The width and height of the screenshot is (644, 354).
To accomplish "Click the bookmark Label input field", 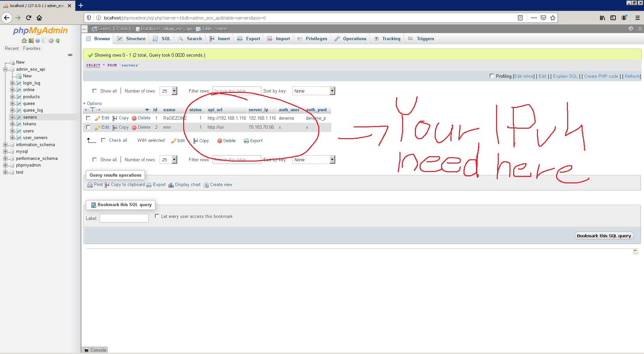I will [124, 218].
